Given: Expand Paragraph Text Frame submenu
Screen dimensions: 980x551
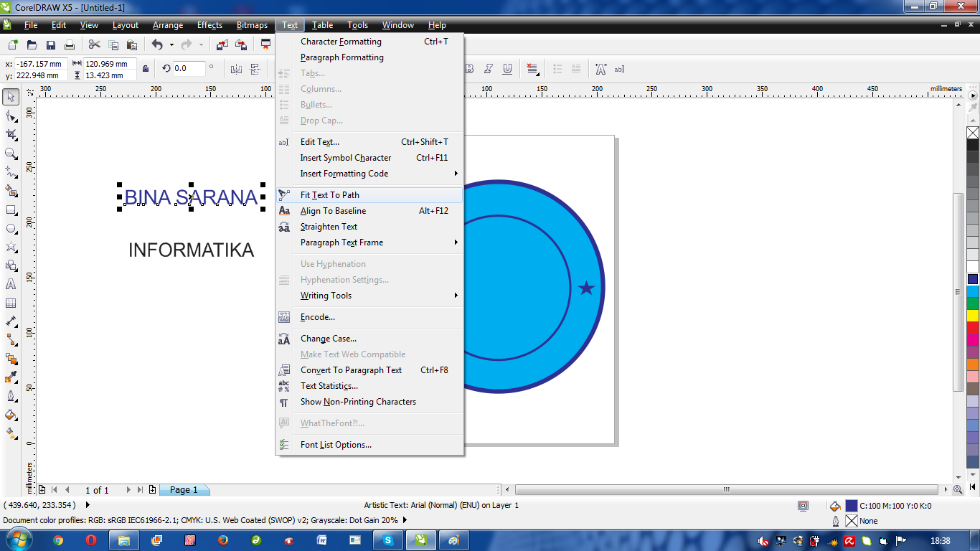Looking at the screenshot, I should pos(456,242).
